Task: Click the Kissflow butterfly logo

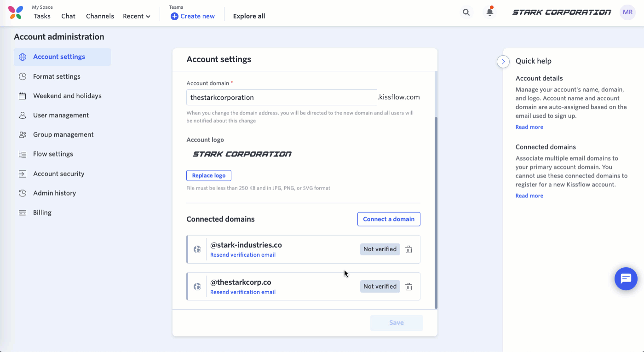Action: 15,12
